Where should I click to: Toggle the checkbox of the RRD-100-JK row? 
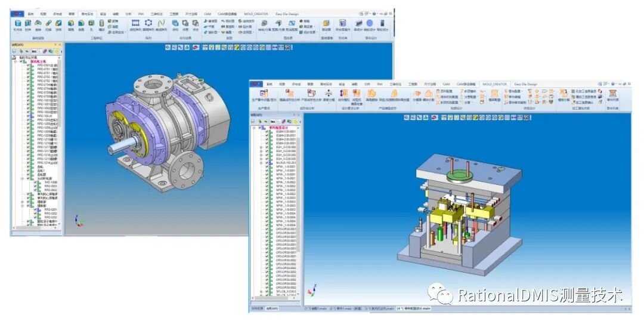coord(28,116)
